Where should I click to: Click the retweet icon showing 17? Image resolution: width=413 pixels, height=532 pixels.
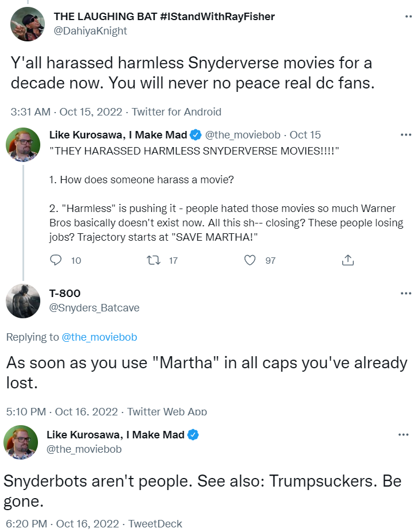[154, 260]
